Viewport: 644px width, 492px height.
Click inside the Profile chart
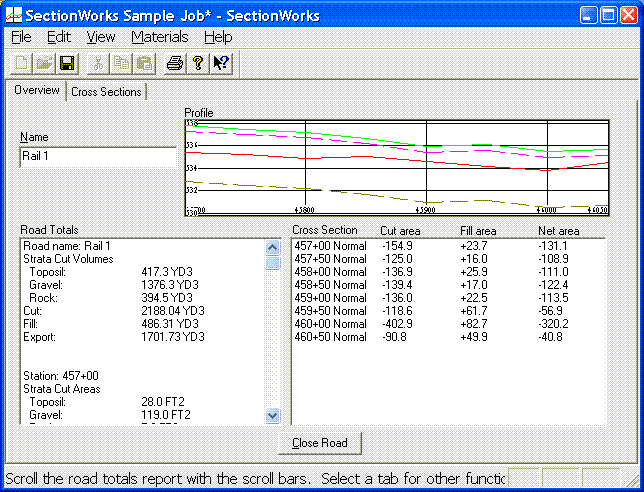click(397, 168)
